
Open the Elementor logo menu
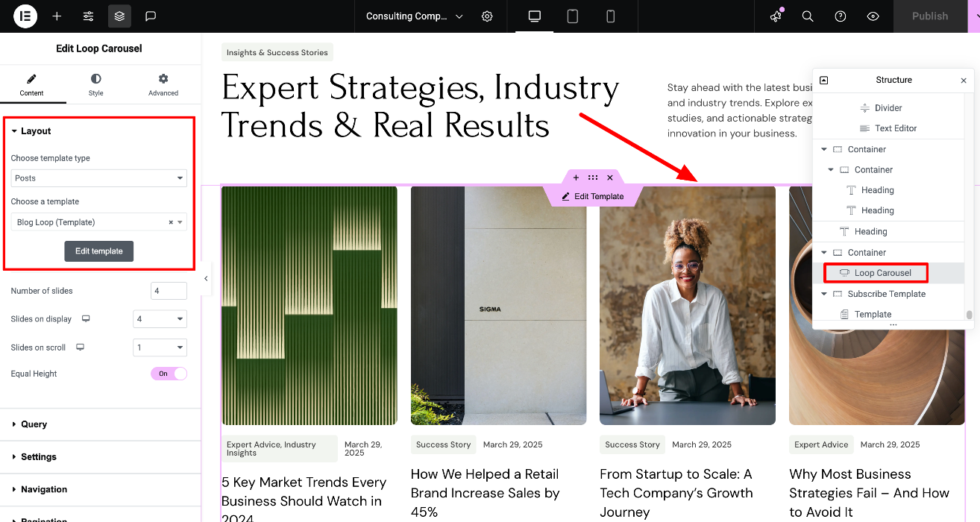point(25,16)
